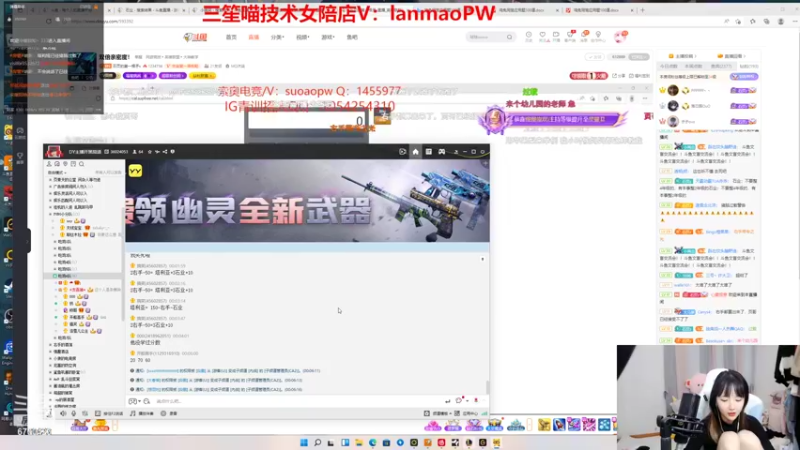Open Douyu follow heart icon
Viewport: 800px width, 450px height.
[542, 36]
